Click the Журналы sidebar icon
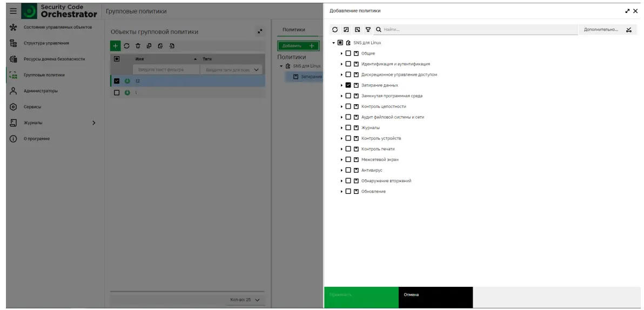 13,123
